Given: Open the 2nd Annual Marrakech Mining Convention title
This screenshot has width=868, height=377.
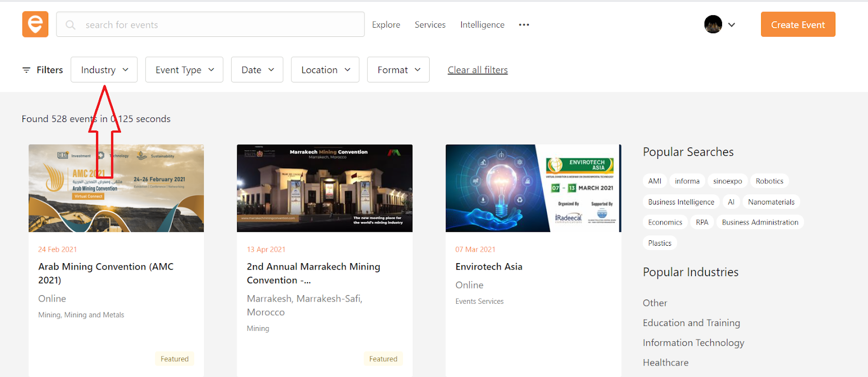Looking at the screenshot, I should click(x=314, y=273).
